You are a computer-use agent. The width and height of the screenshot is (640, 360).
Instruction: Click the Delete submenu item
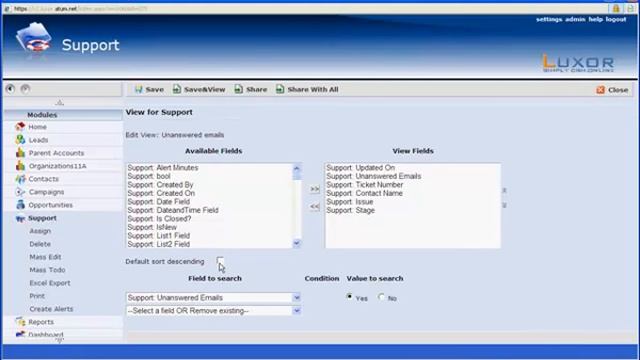click(x=40, y=244)
